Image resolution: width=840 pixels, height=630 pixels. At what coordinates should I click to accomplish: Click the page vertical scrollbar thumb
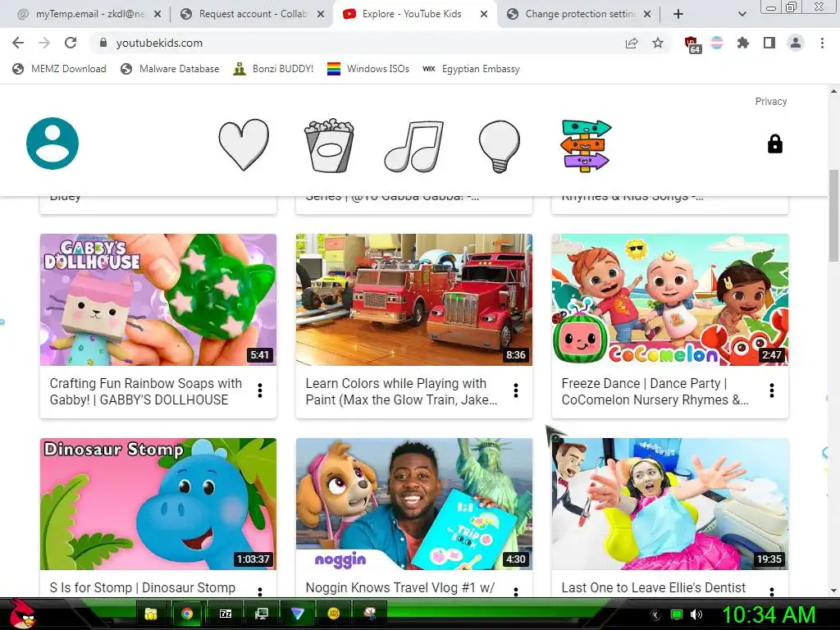click(833, 214)
